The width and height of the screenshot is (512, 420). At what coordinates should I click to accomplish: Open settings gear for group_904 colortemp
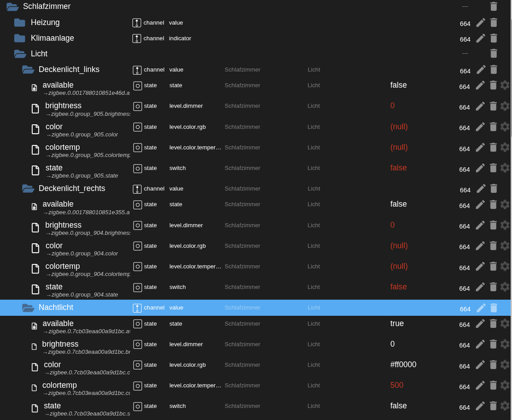pos(505,267)
